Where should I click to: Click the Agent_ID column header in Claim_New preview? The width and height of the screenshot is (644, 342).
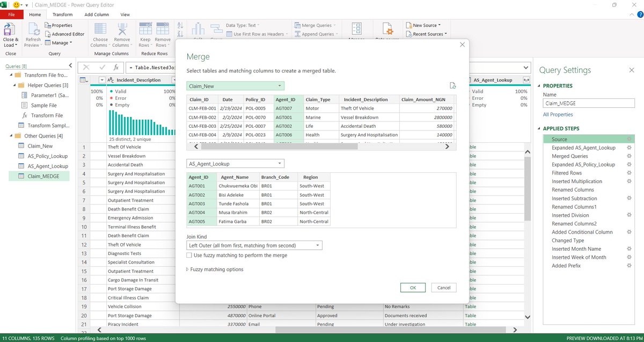[288, 99]
